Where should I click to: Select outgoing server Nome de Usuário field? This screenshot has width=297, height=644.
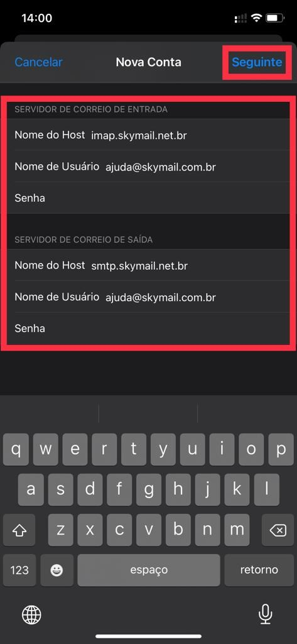point(148,297)
